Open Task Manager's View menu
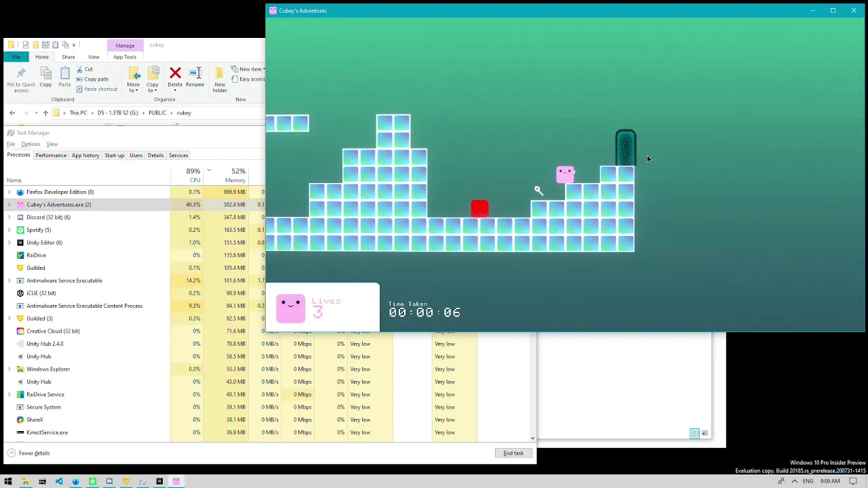Viewport: 868px width, 488px height. pos(52,144)
